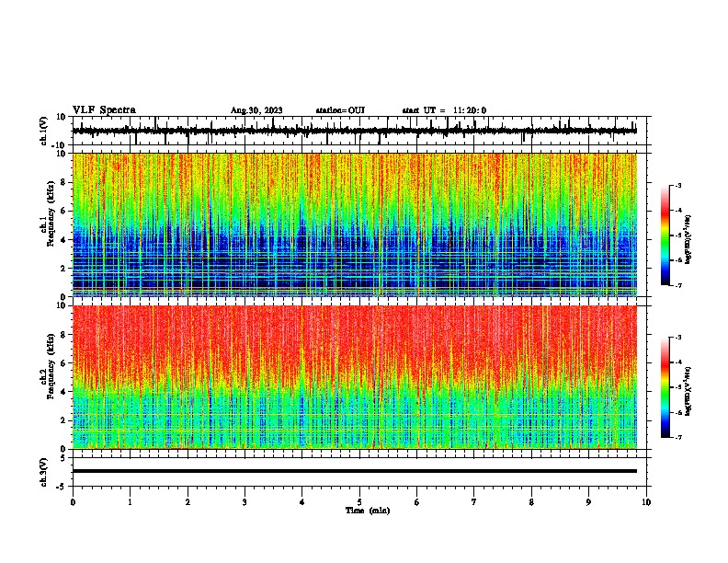Click the "ch.3(V)" axis label

click(x=44, y=472)
